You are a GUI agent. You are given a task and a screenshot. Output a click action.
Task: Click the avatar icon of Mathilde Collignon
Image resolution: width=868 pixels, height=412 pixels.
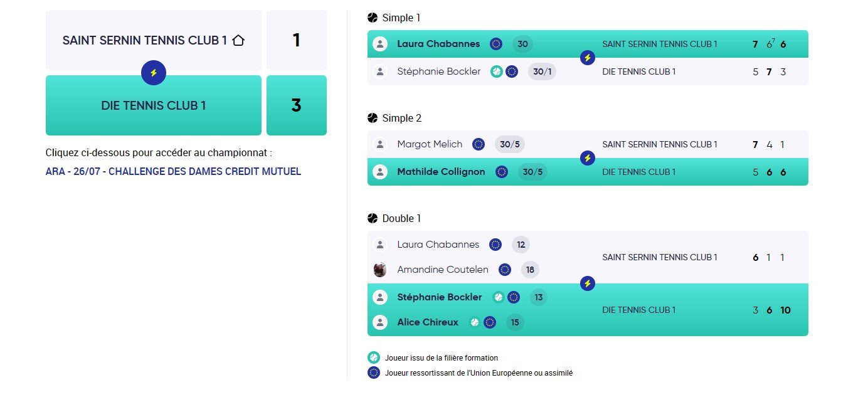click(380, 172)
